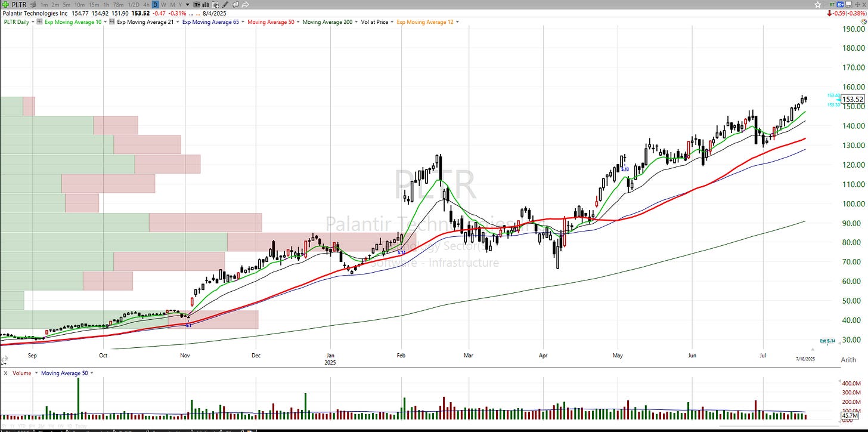The width and height of the screenshot is (868, 432).
Task: Click the $.14 earnings marker in February
Action: click(402, 253)
